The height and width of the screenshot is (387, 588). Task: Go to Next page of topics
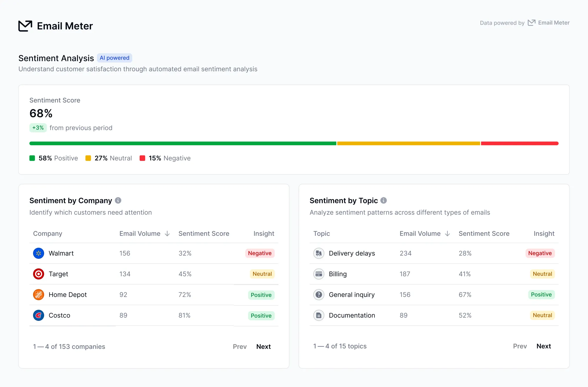(544, 346)
